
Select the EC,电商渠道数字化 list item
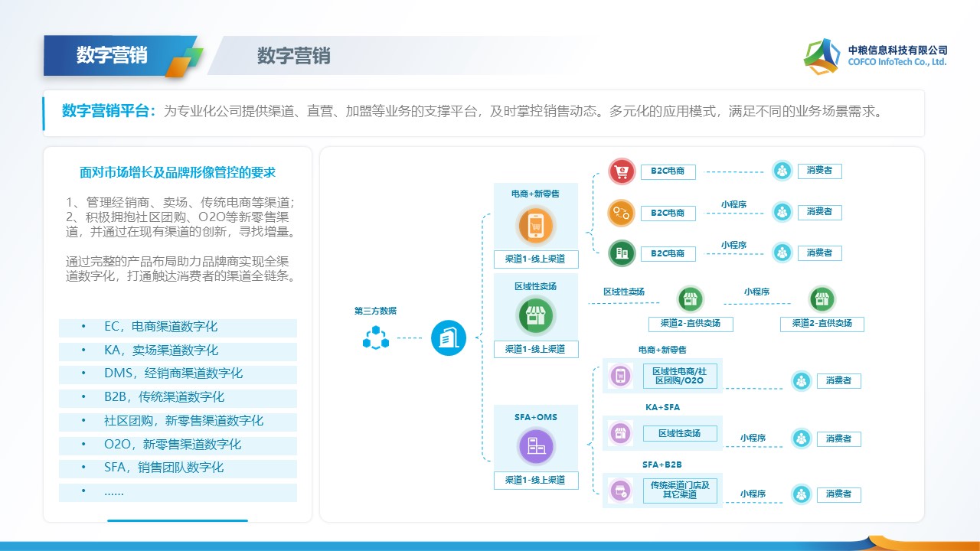tap(178, 328)
